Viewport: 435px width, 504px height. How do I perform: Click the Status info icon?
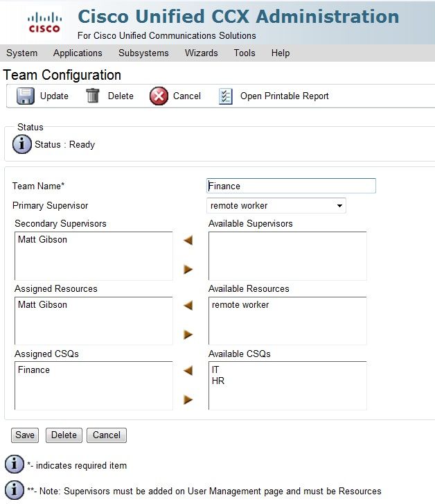[x=22, y=144]
